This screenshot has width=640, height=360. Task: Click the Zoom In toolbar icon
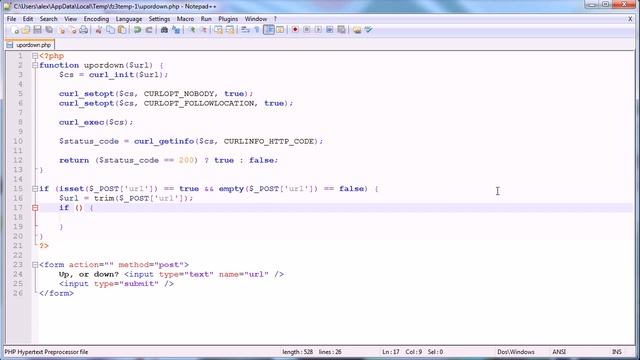tap(191, 30)
